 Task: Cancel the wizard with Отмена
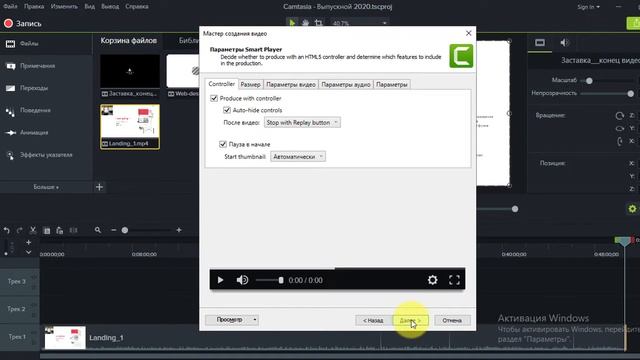tap(452, 320)
